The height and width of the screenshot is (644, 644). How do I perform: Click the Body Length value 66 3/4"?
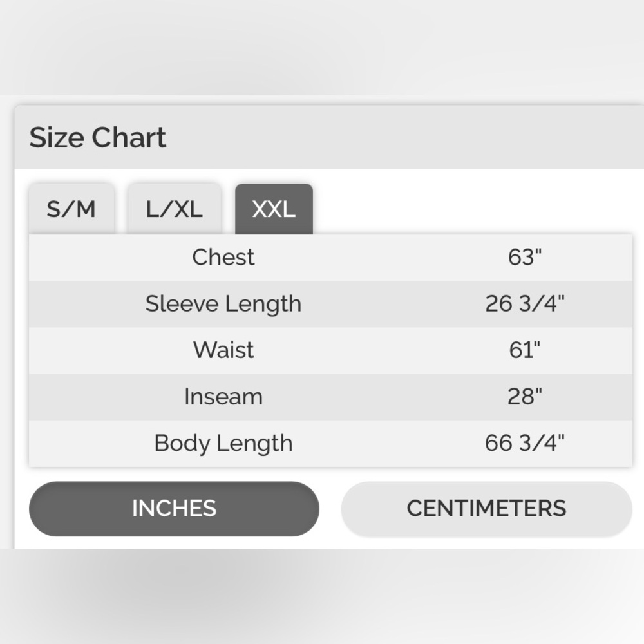click(x=525, y=443)
